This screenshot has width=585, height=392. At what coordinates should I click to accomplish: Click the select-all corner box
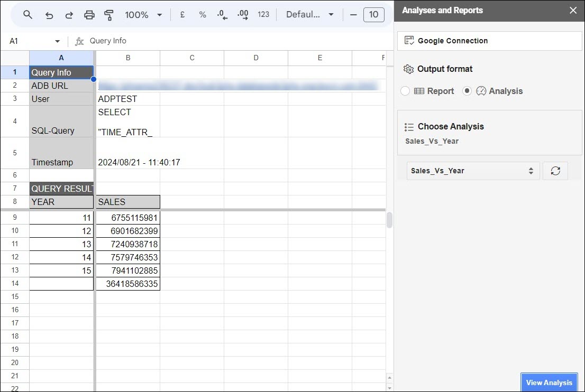(x=15, y=58)
